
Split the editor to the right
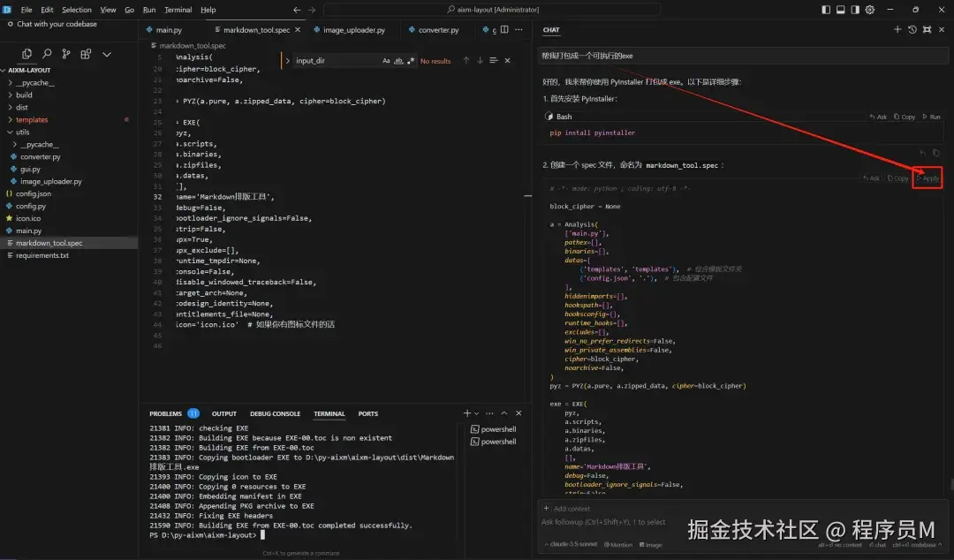pos(504,29)
